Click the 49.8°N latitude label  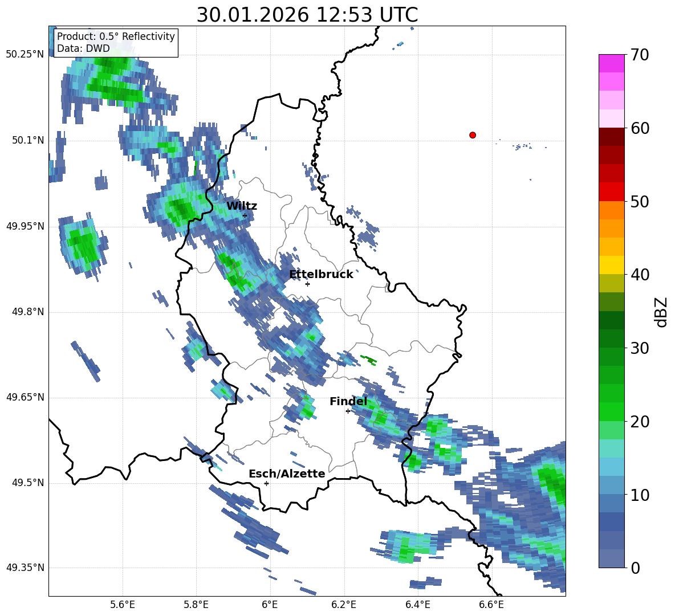point(28,312)
